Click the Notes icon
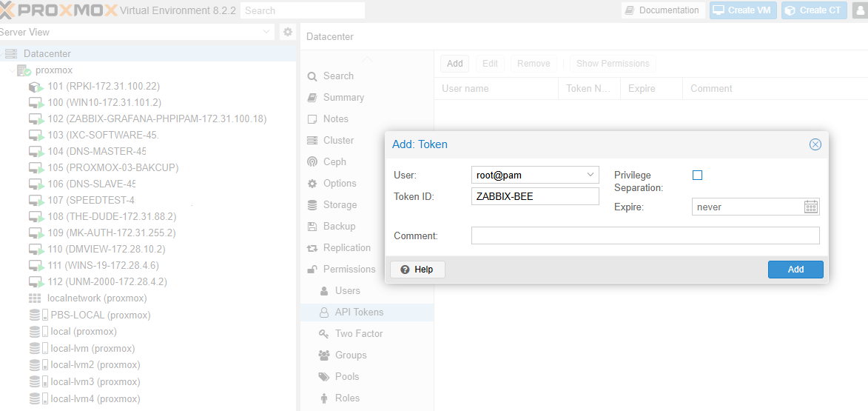 point(313,119)
